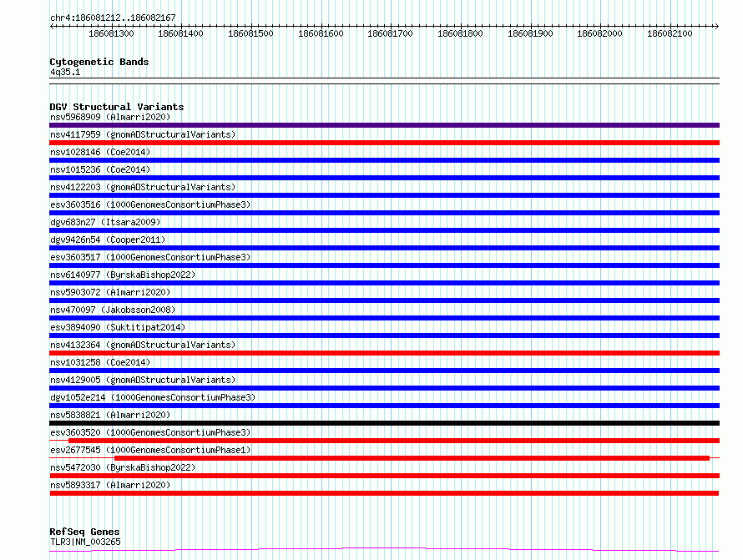
Task: Select the blue nsv1028146 variant bar
Action: coord(384,160)
